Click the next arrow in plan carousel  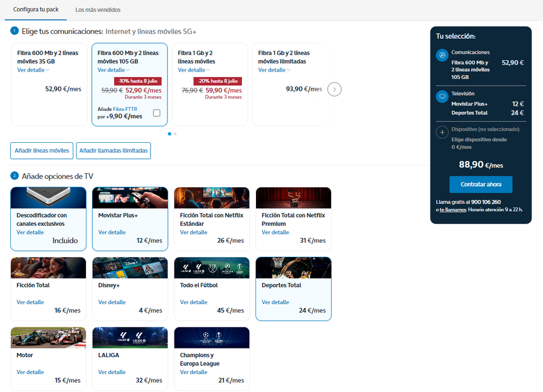(x=334, y=89)
